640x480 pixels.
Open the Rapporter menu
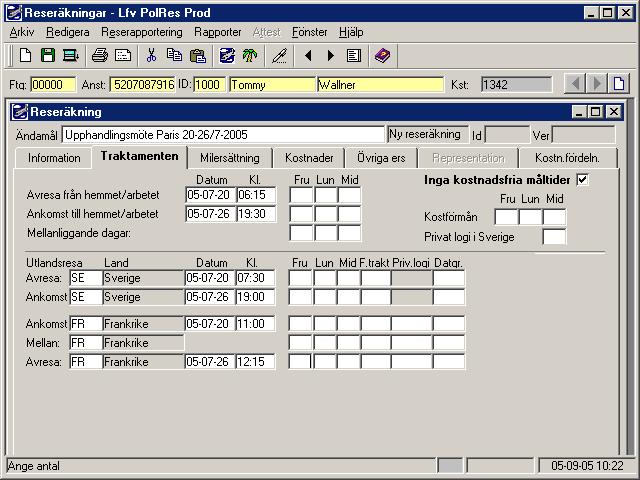[218, 32]
